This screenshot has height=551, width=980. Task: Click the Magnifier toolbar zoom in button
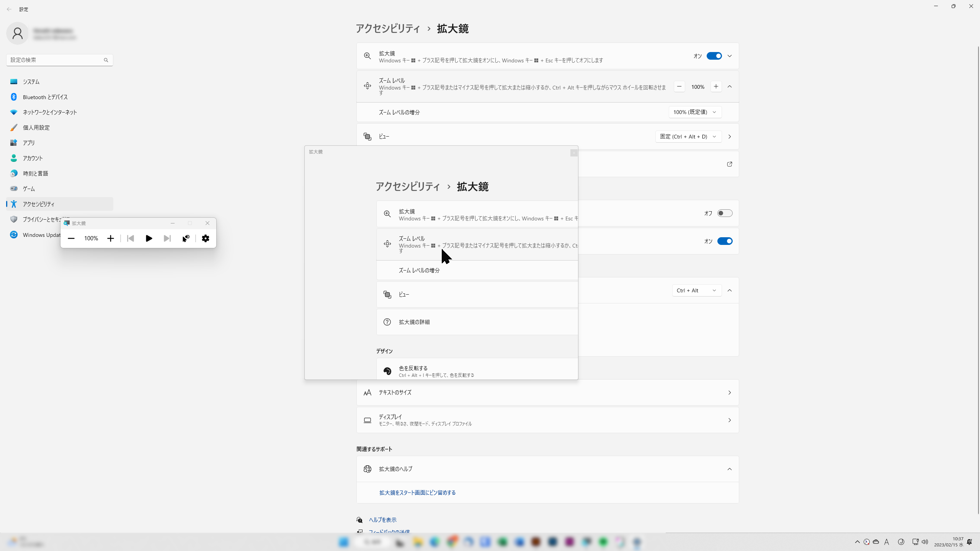click(111, 238)
